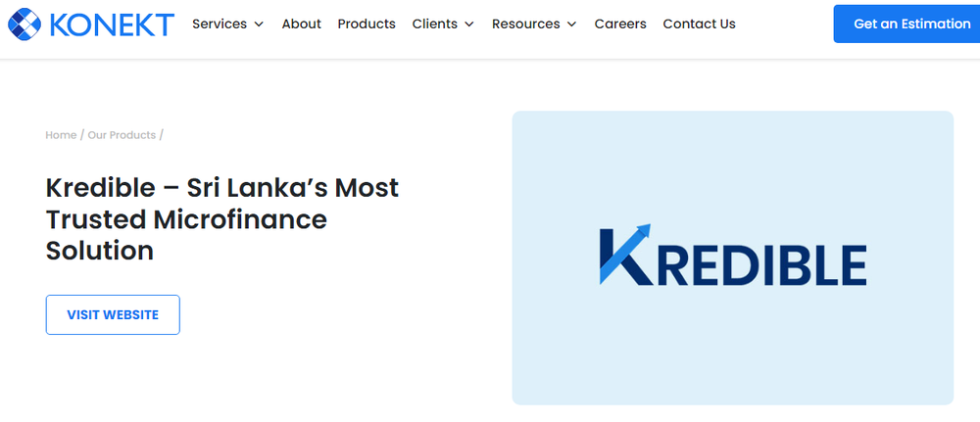Click the Visit Website button
980x422 pixels.
[x=113, y=314]
